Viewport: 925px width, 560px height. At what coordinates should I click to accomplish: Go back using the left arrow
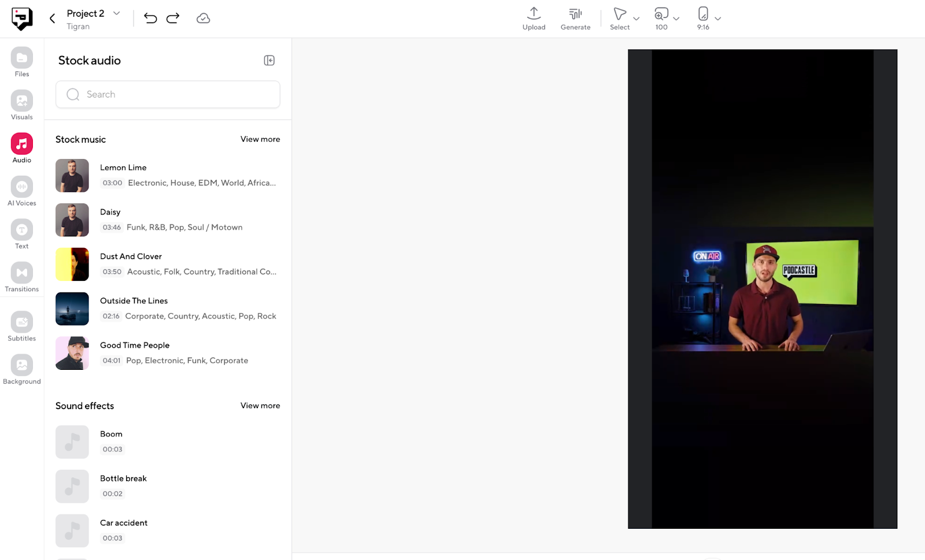tap(52, 18)
